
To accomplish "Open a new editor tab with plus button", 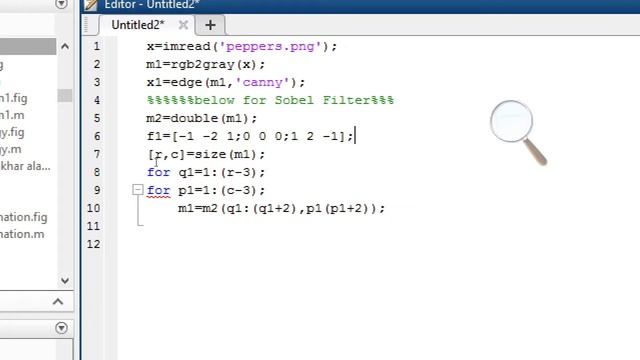I will (x=210, y=25).
